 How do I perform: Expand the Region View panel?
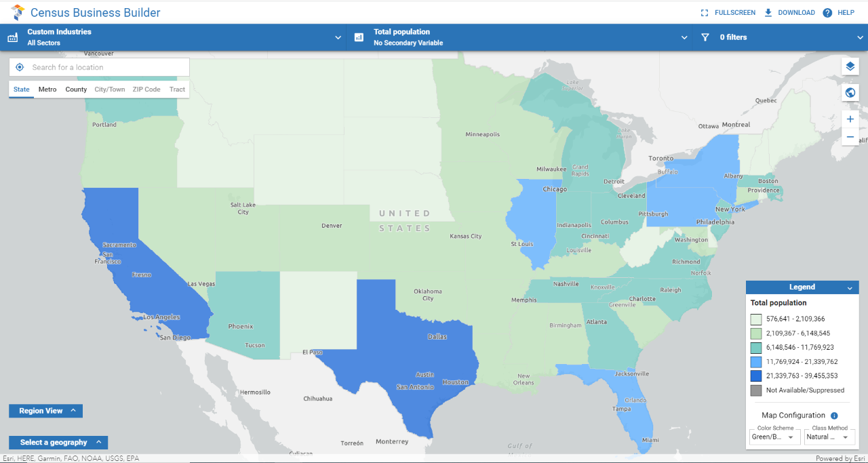coord(45,411)
